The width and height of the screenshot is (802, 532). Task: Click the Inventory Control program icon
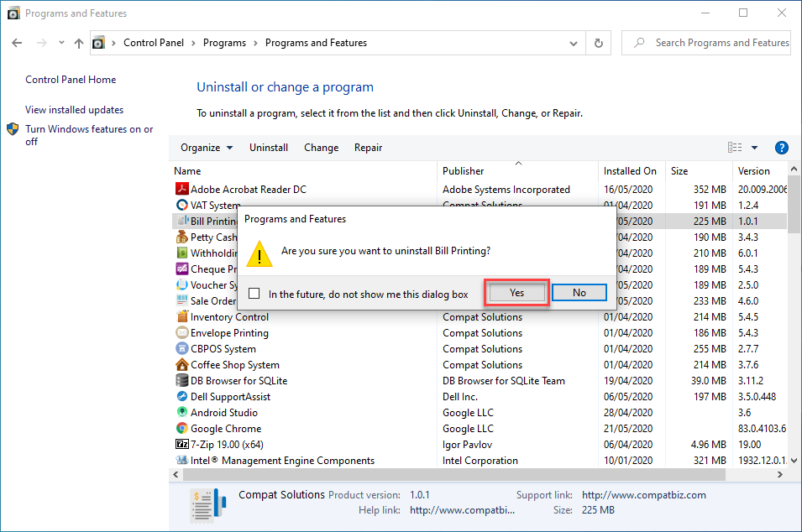point(181,316)
